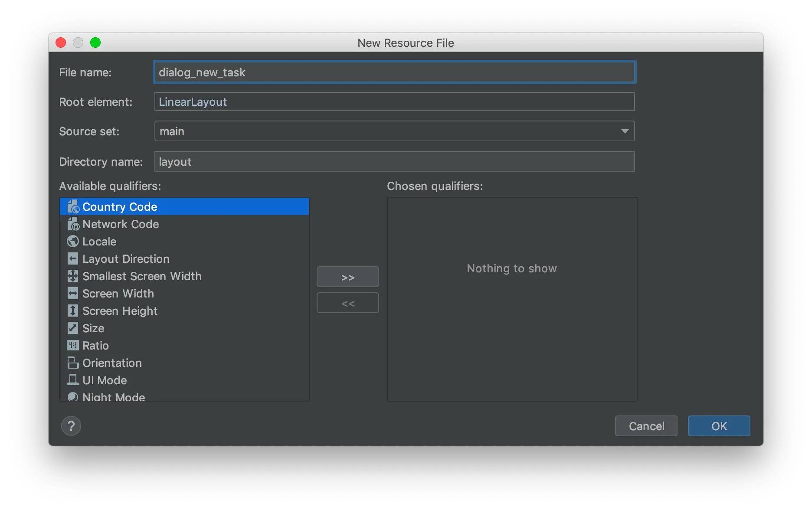Viewport: 812px width, 510px height.
Task: Cancel the New Resource File dialog
Action: (x=646, y=426)
